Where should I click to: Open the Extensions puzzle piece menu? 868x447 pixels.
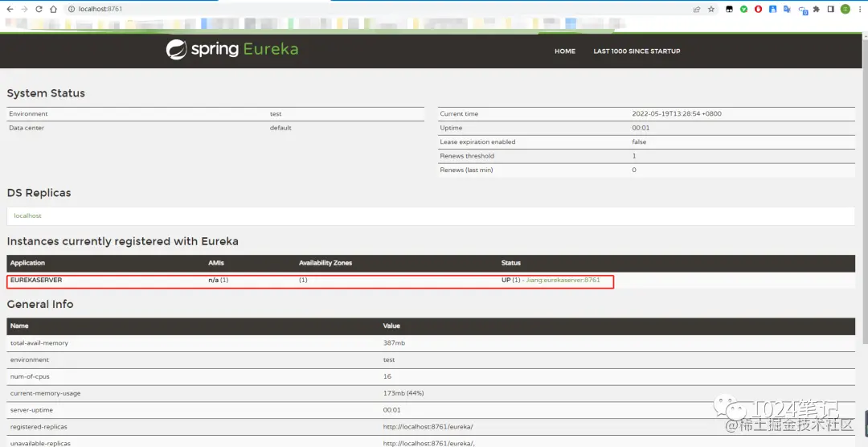tap(817, 10)
